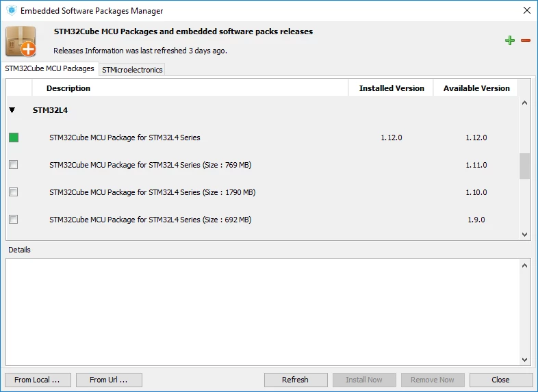Viewport: 538px width, 392px height.
Task: Close the dialog with the Close button
Action: coord(500,380)
